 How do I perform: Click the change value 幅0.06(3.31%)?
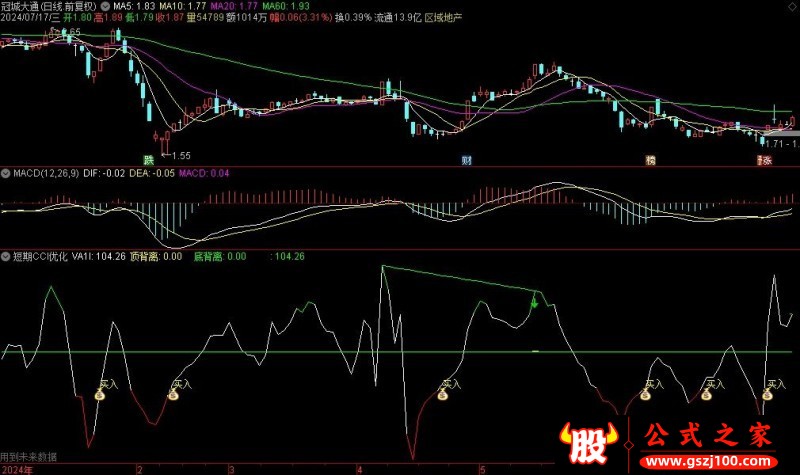pos(301,18)
